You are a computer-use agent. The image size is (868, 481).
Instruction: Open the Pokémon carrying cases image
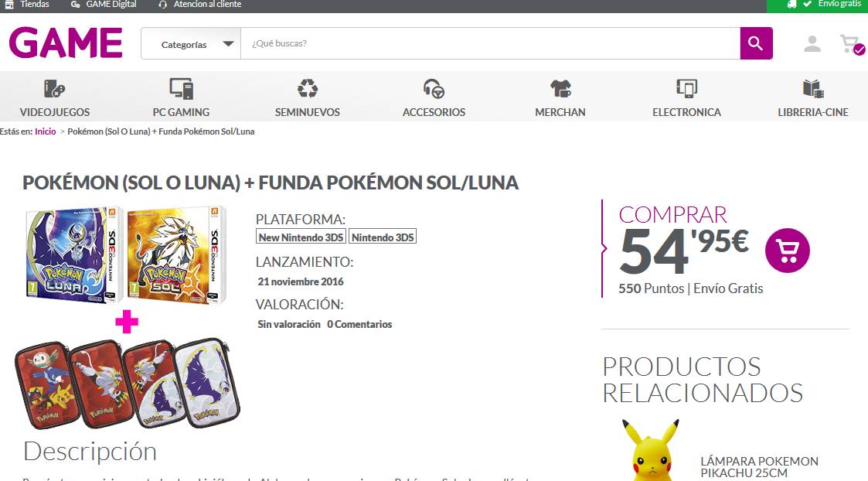(128, 384)
